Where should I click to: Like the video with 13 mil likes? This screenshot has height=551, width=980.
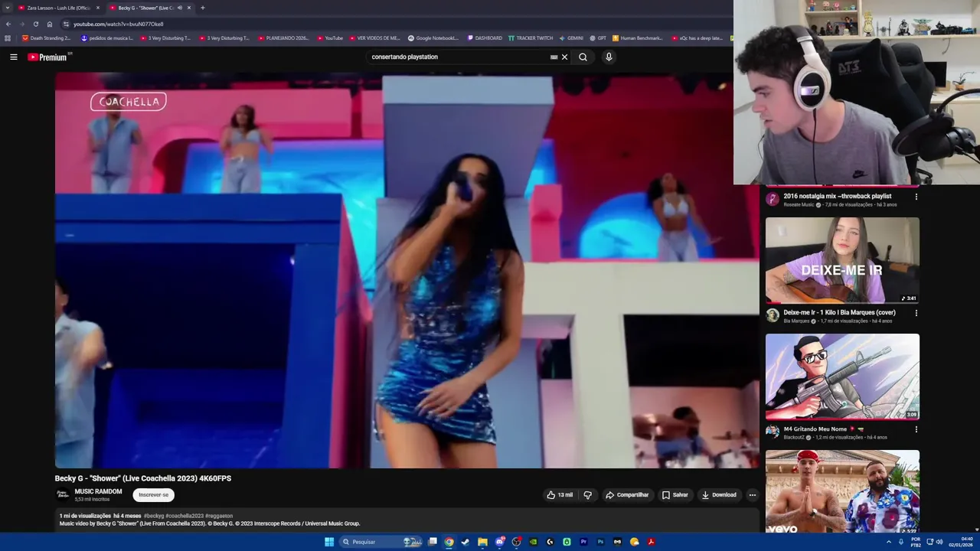[560, 495]
